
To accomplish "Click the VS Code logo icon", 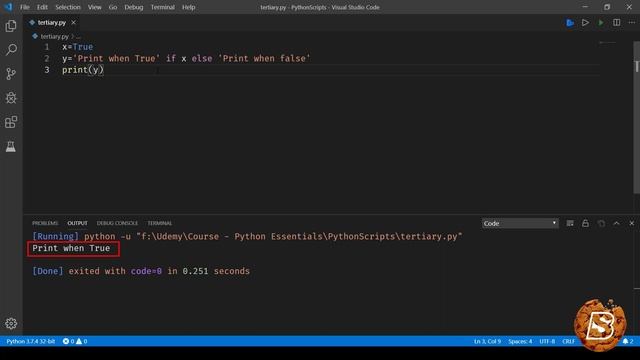I will tap(8, 7).
